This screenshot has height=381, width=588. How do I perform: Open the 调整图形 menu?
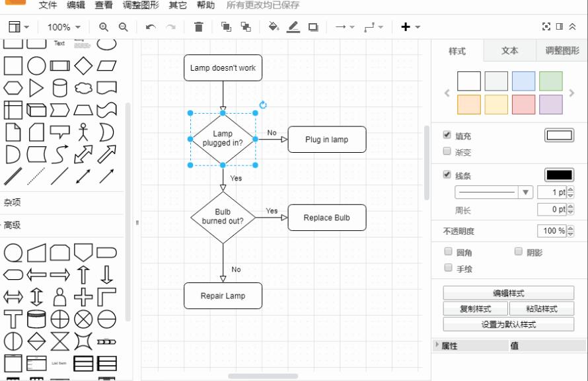tap(141, 5)
